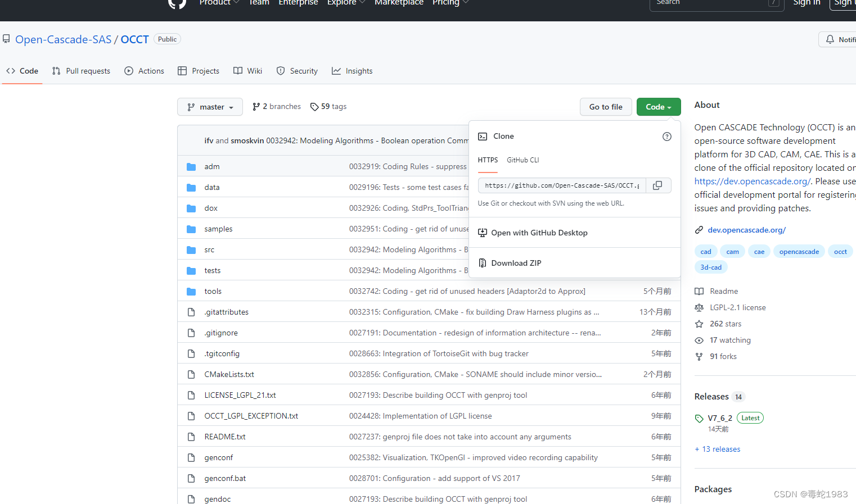Screen dimensions: 856x504
Task: Click the Notifications bell button
Action: click(x=838, y=39)
